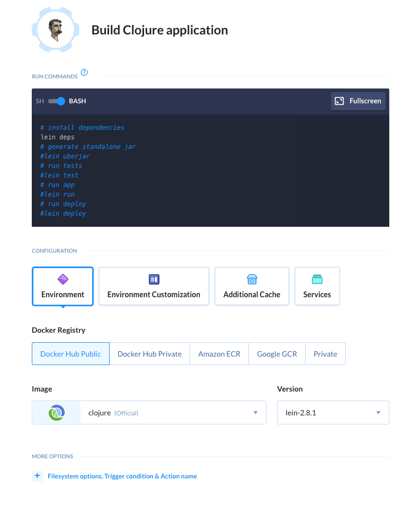This screenshot has height=506, width=420.
Task: Open Filesystem options, Trigger condition link
Action: click(122, 476)
